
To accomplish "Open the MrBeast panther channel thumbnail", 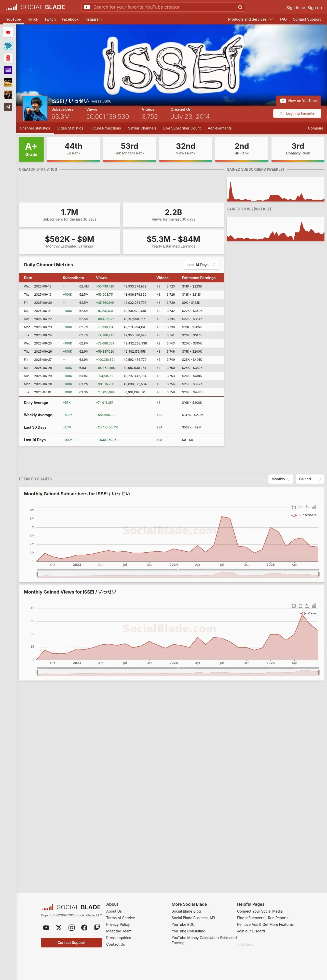I will (8, 46).
